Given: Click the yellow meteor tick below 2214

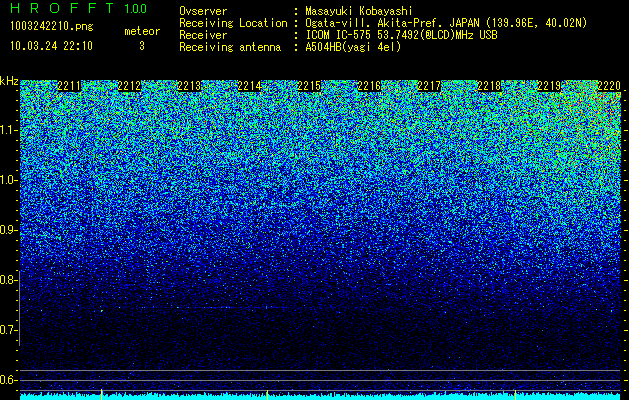Looking at the screenshot, I should (x=267, y=394).
